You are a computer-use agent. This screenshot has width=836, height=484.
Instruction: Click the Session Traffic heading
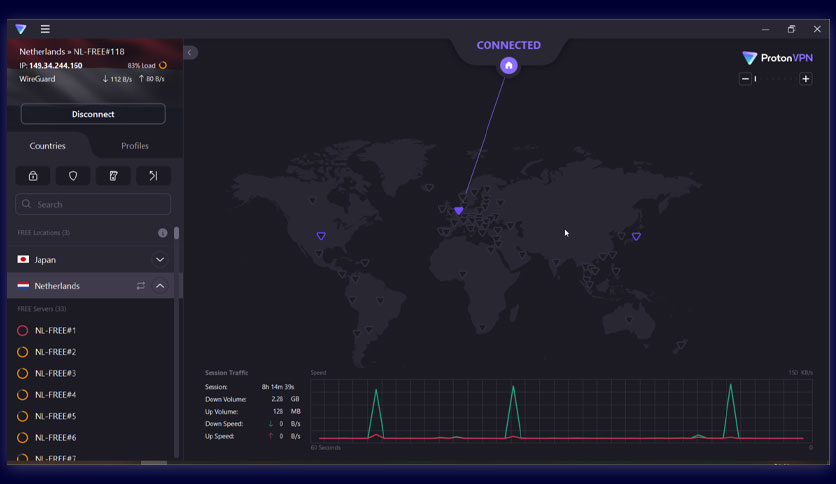point(227,373)
